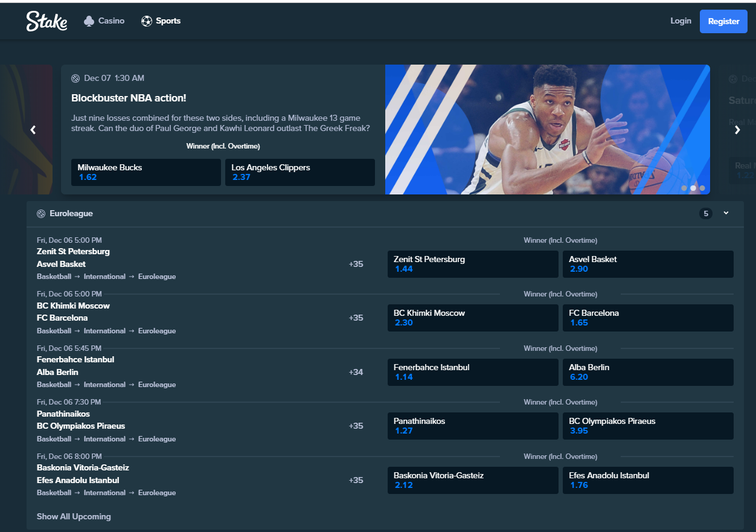Click the Sports soccer ball icon
This screenshot has height=532, width=756.
pyautogui.click(x=147, y=21)
